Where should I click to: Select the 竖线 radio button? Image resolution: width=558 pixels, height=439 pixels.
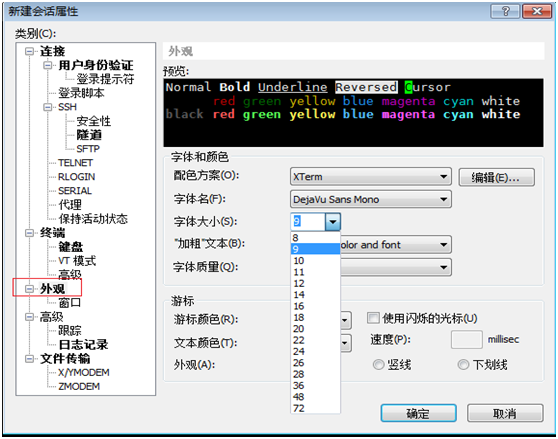coord(378,365)
